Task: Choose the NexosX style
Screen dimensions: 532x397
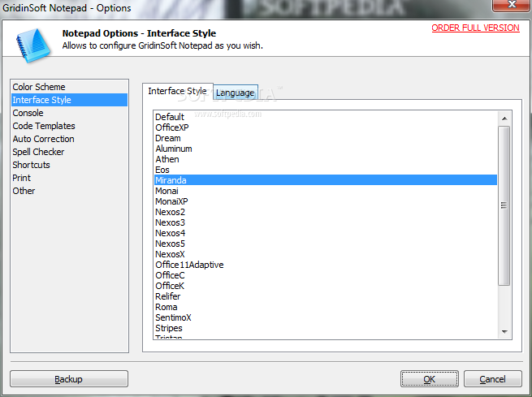Action: (x=326, y=254)
